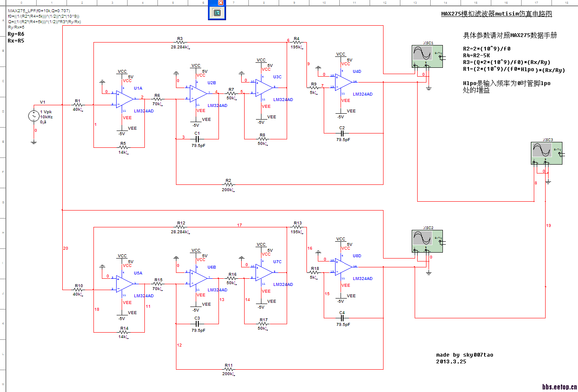Select resistor R3 28.284k symbol
Screen dimensions: 578x392
pyautogui.click(x=180, y=43)
